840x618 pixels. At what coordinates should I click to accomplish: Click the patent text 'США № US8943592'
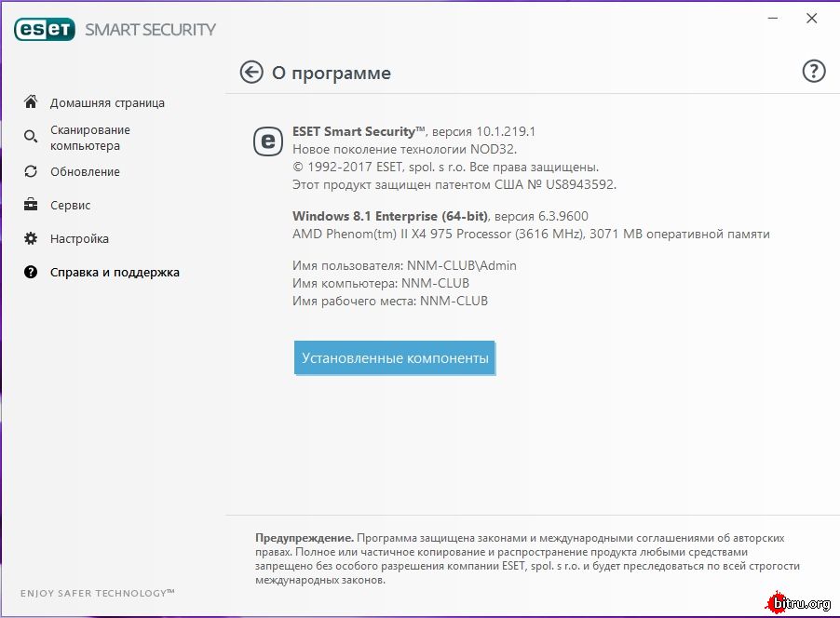coord(554,185)
